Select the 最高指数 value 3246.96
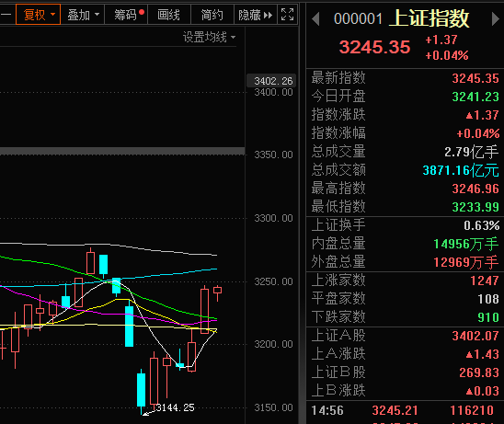This screenshot has height=424, width=504. (475, 189)
